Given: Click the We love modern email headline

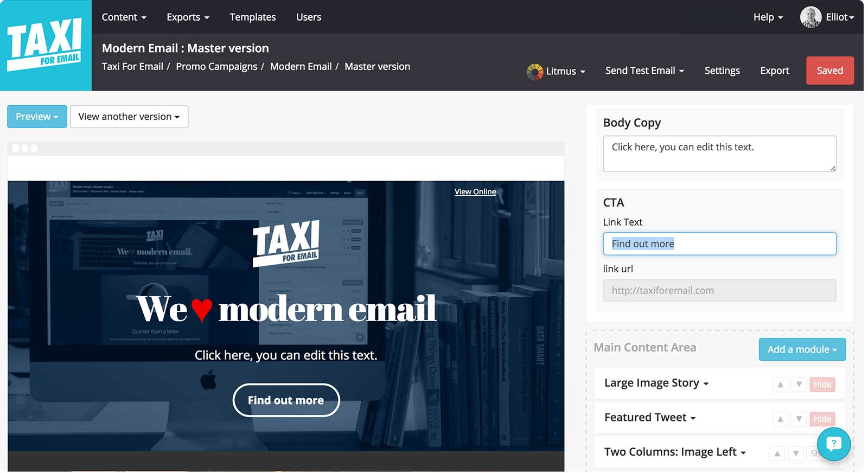Looking at the screenshot, I should click(286, 309).
